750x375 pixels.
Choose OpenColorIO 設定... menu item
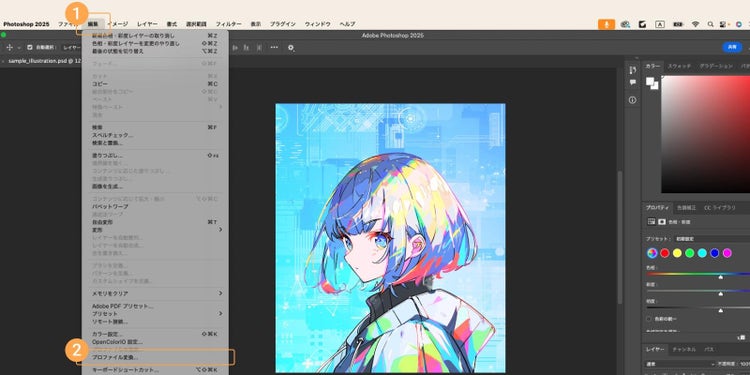tap(156, 342)
